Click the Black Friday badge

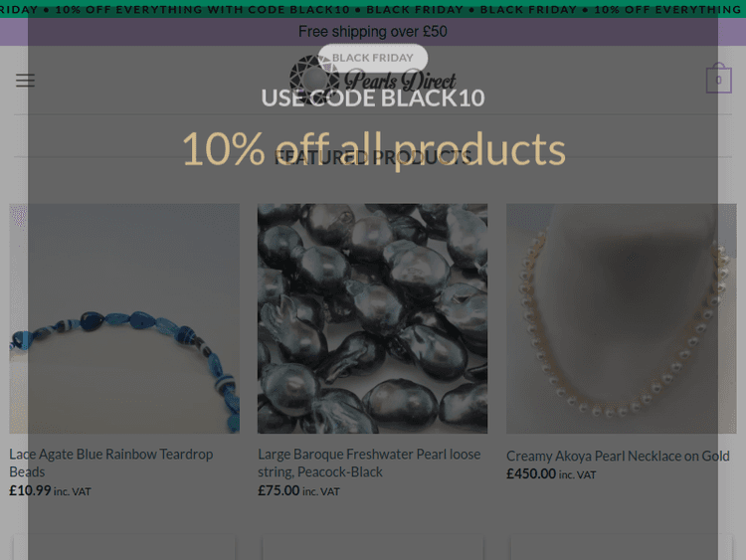click(x=372, y=58)
